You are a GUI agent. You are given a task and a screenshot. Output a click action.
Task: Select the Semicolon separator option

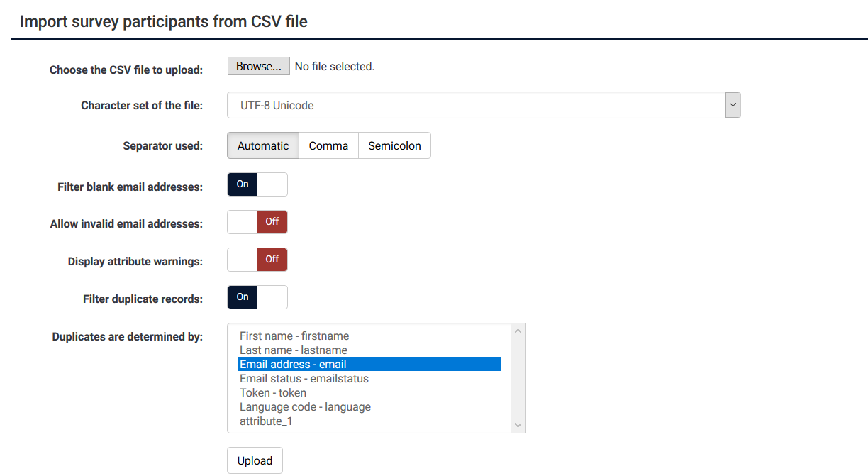pyautogui.click(x=394, y=145)
